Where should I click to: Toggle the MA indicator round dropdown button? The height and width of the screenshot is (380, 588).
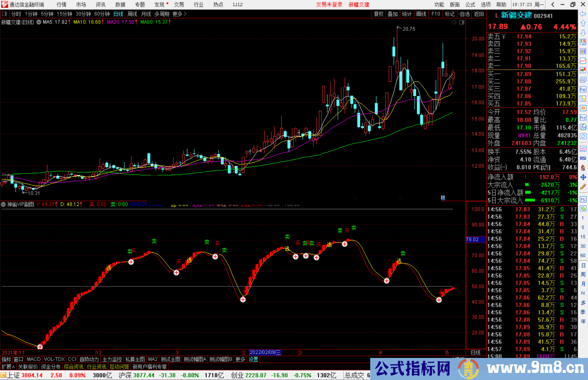[39, 22]
